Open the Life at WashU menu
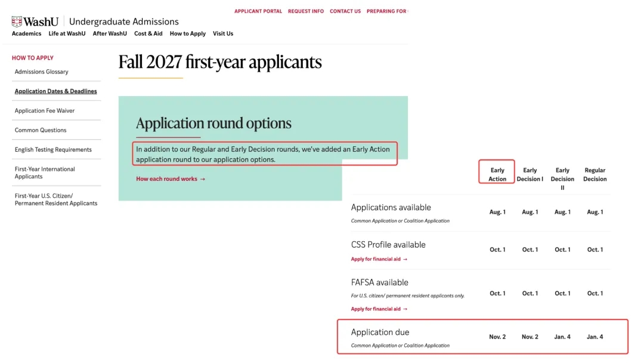The width and height of the screenshot is (644, 363). [67, 33]
